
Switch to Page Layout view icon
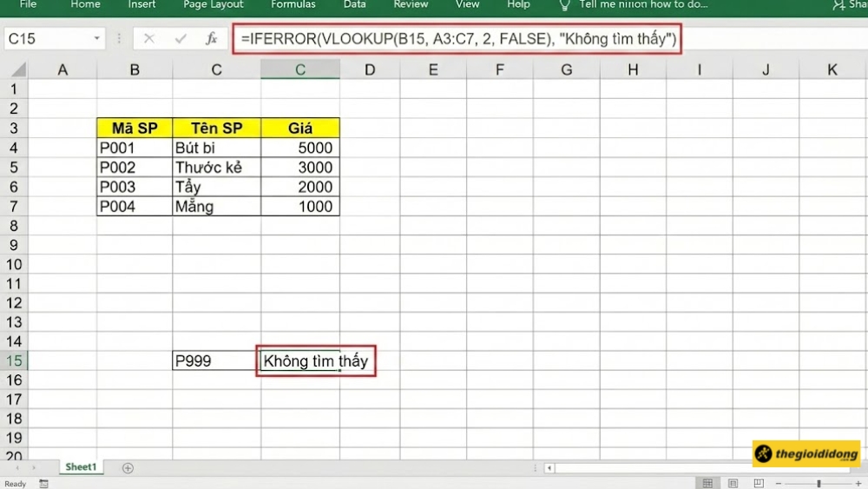click(x=732, y=484)
